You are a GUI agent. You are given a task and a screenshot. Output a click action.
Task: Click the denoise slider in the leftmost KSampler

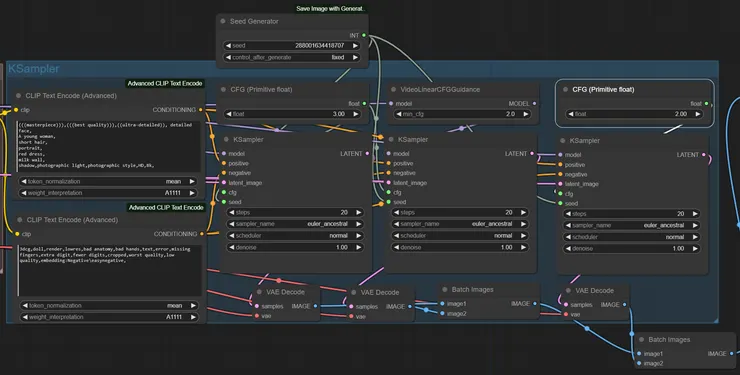[294, 247]
